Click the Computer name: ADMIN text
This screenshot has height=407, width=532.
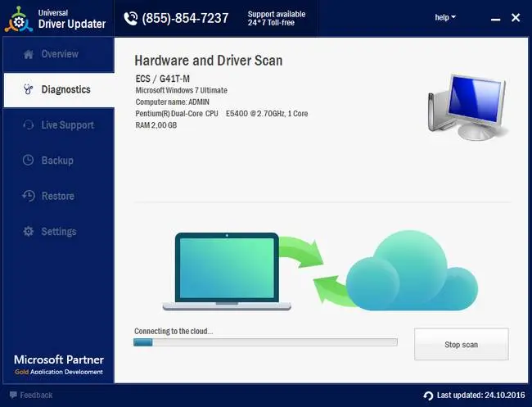[173, 102]
